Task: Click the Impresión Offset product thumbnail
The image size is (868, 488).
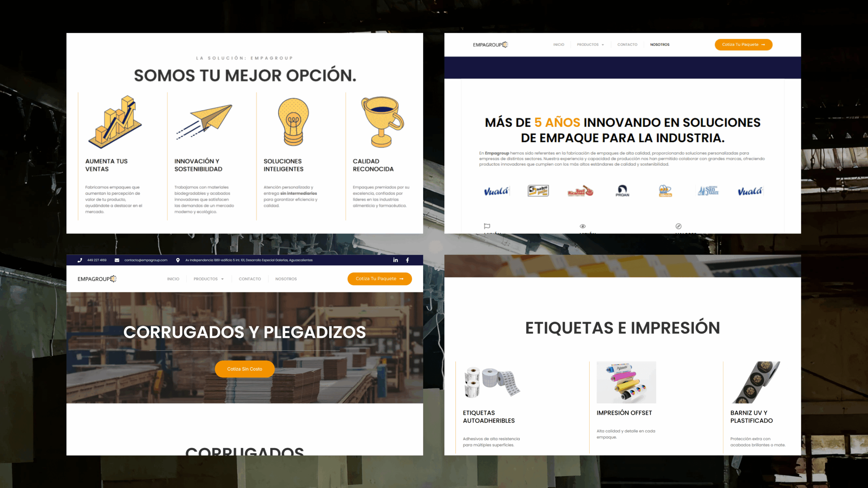Action: [626, 382]
